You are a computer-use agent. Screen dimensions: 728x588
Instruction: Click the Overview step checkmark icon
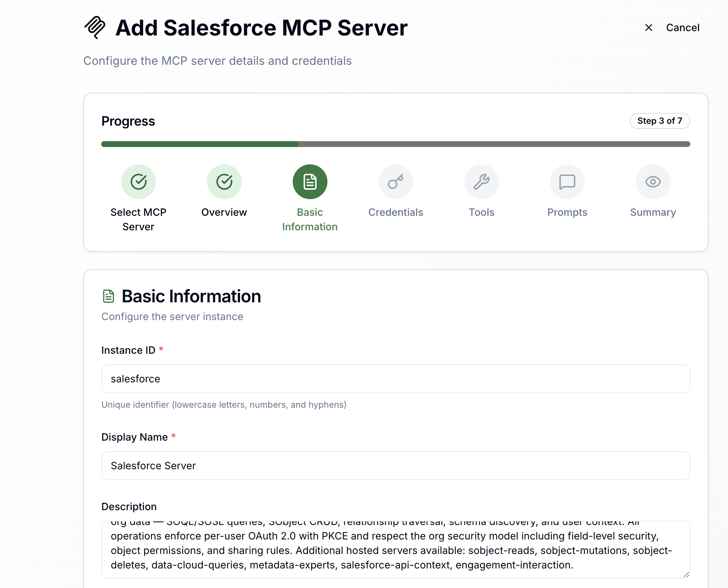(224, 182)
